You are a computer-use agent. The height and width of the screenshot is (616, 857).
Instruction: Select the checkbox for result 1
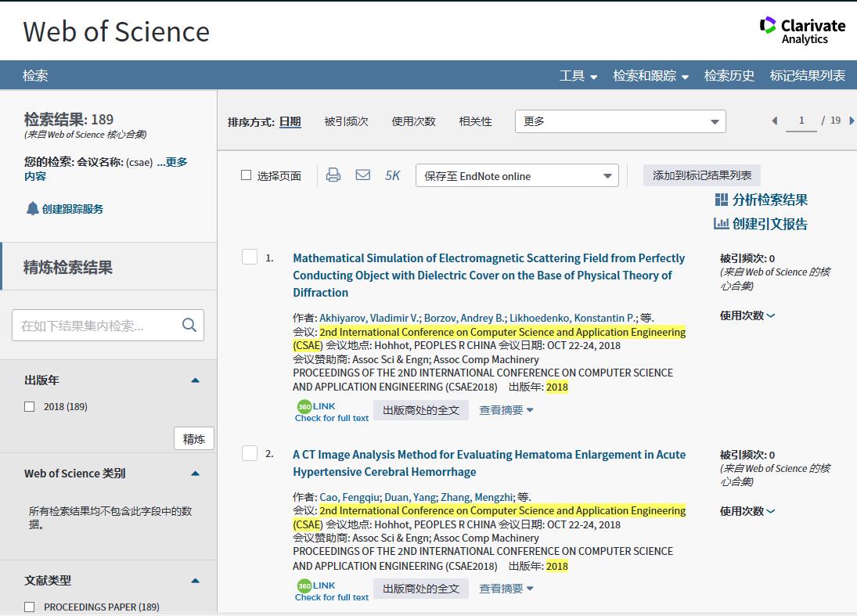point(250,257)
